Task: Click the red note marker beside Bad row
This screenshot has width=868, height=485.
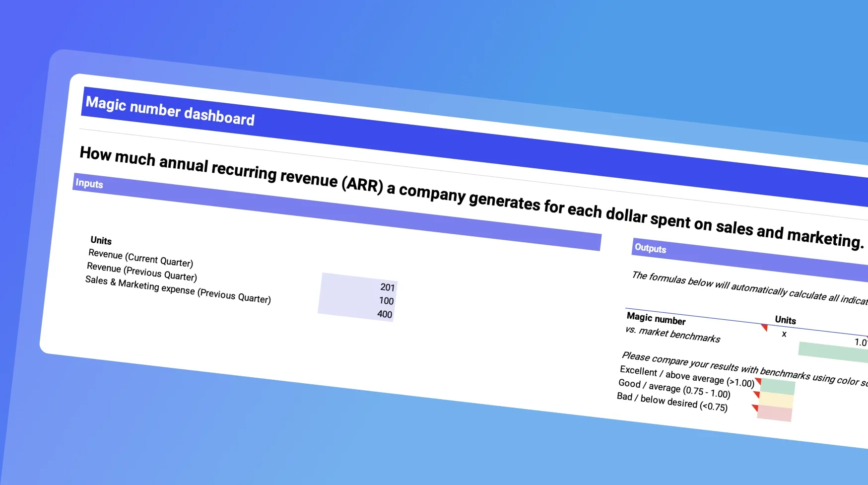Action: (x=754, y=408)
